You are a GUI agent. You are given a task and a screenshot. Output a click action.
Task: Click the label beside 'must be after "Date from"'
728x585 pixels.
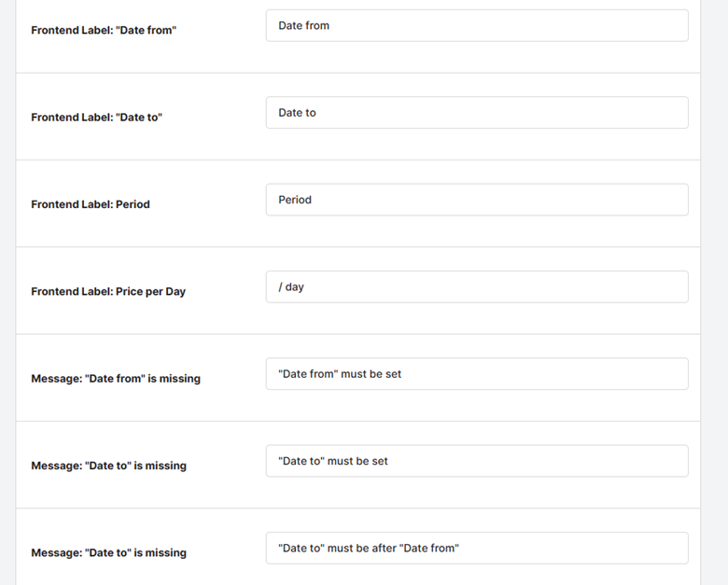(108, 553)
